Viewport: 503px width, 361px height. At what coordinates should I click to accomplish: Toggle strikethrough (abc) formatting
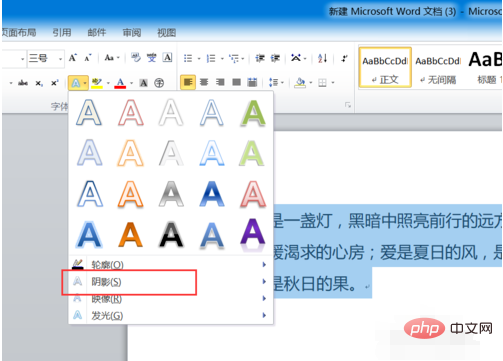point(23,83)
